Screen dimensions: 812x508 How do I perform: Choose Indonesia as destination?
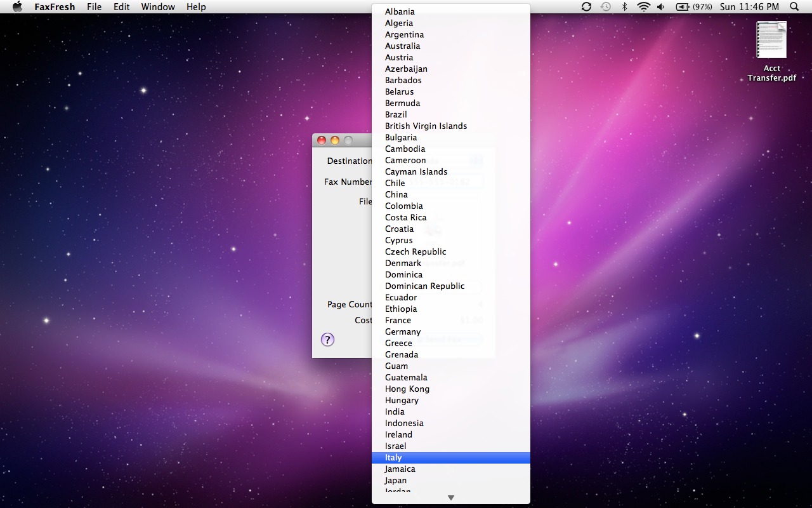pyautogui.click(x=451, y=423)
